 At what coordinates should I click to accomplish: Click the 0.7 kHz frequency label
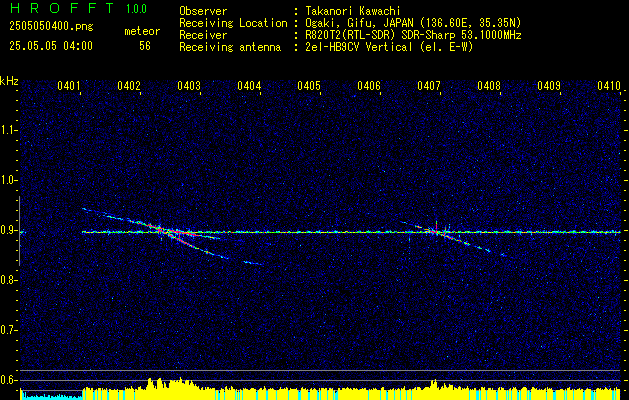pyautogui.click(x=8, y=330)
